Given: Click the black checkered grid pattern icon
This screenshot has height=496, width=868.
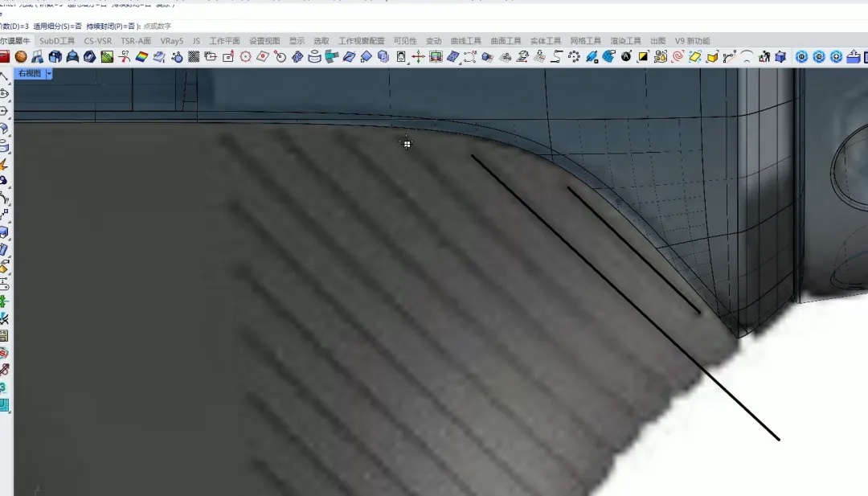Looking at the screenshot, I should [x=194, y=56].
